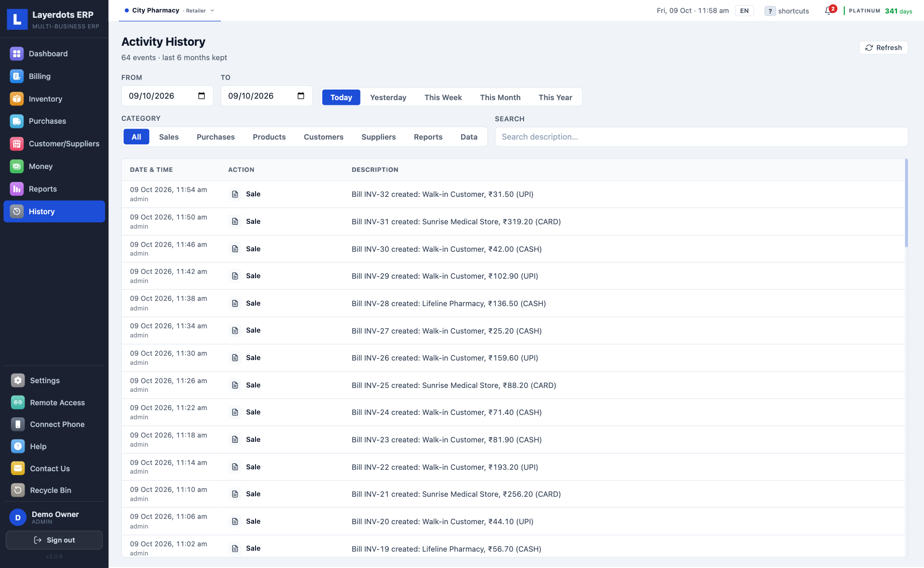Select the This Month range
Image resolution: width=924 pixels, height=568 pixels.
coord(500,97)
